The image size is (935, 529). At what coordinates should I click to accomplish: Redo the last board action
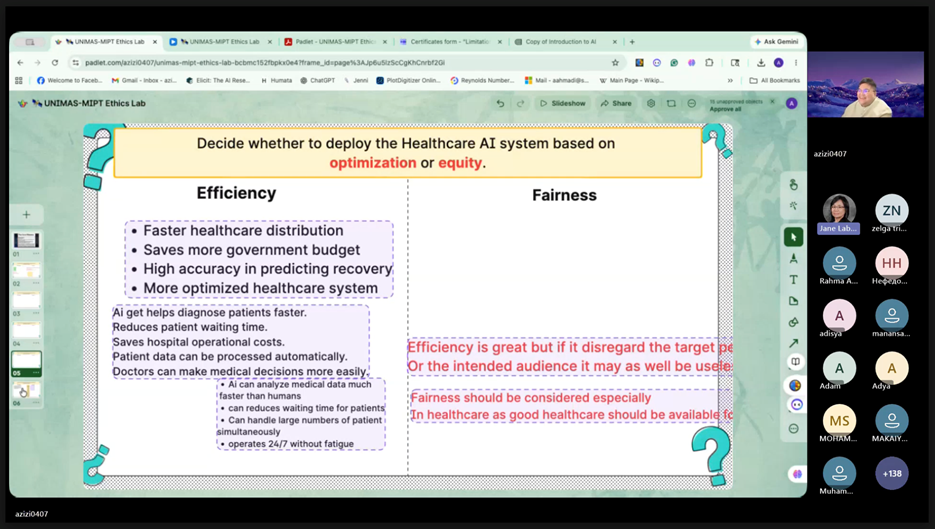tap(520, 103)
